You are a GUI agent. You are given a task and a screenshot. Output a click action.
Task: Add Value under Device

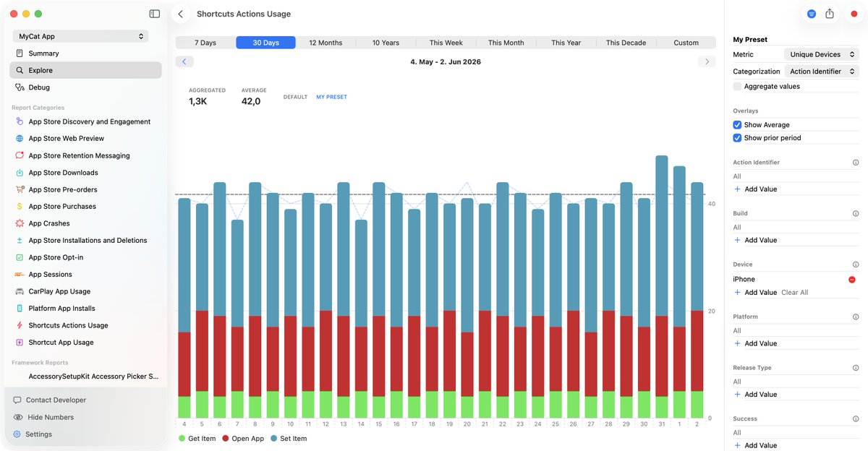756,293
